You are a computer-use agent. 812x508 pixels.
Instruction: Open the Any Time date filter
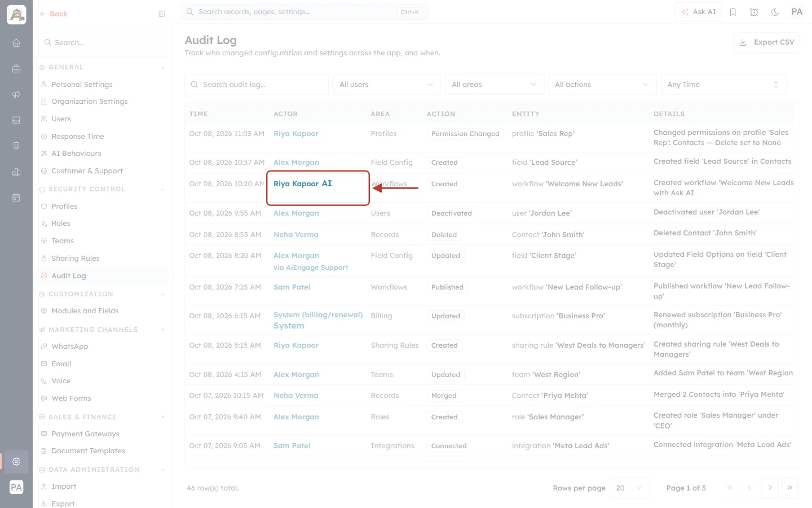(723, 85)
